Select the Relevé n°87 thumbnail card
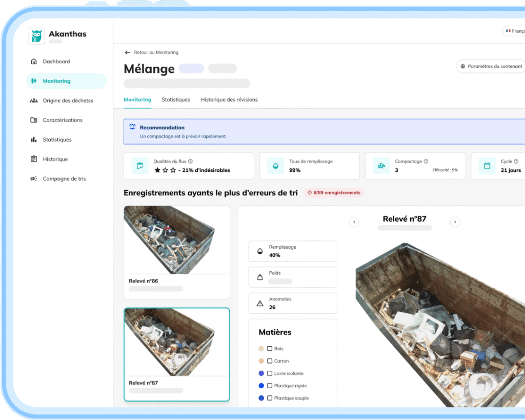This screenshot has width=525, height=420. click(x=177, y=354)
